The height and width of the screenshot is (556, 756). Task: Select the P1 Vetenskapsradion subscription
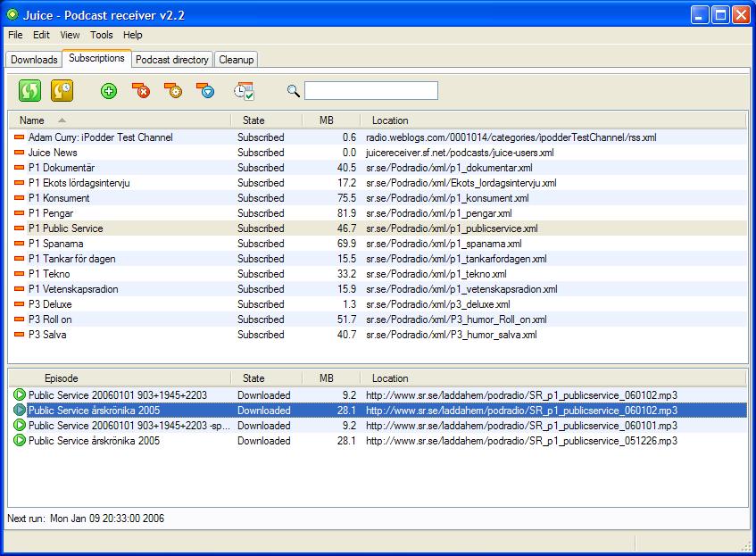pos(378,289)
